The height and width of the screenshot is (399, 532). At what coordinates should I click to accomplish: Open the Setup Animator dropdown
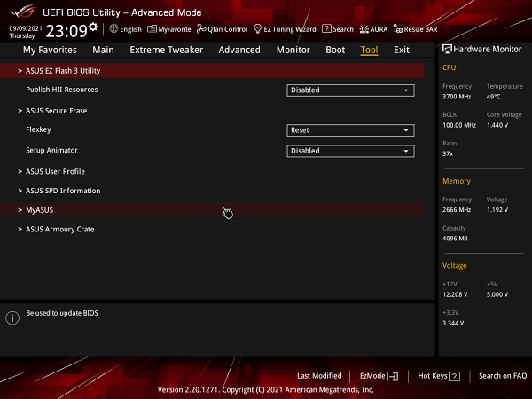tap(350, 151)
